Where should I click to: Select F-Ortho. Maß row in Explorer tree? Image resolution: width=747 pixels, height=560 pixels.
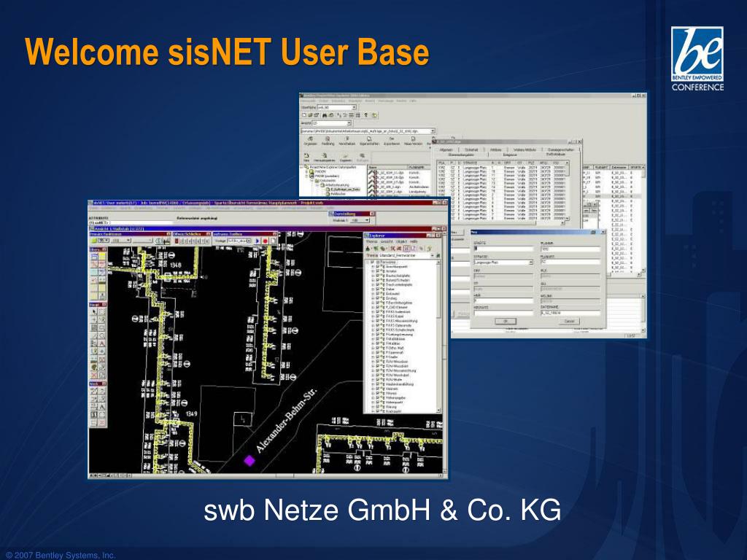coord(395,348)
